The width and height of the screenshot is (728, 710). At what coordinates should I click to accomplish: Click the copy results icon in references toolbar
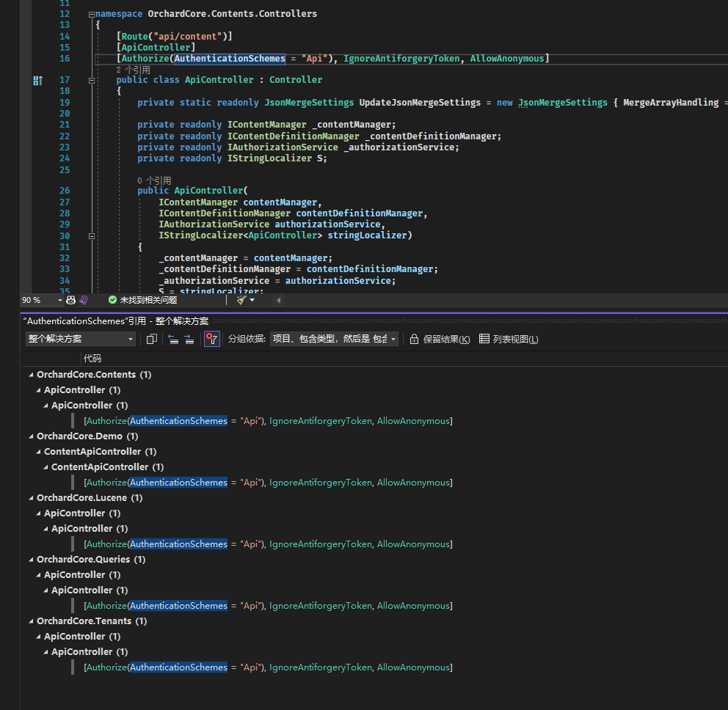(151, 339)
